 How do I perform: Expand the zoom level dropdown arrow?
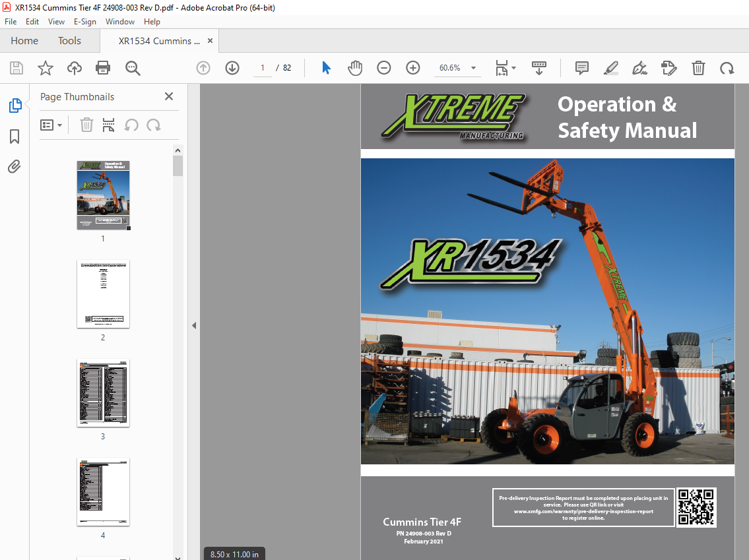pos(473,68)
